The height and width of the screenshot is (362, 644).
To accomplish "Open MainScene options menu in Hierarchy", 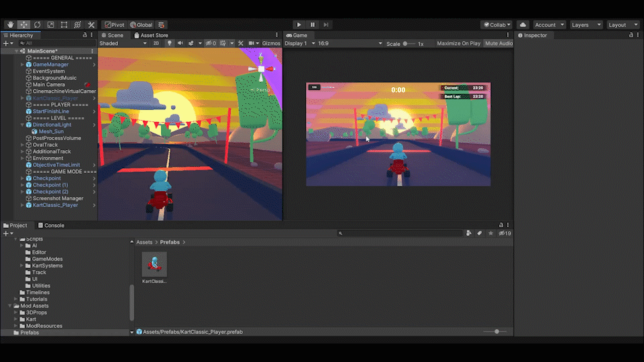I will 92,51.
